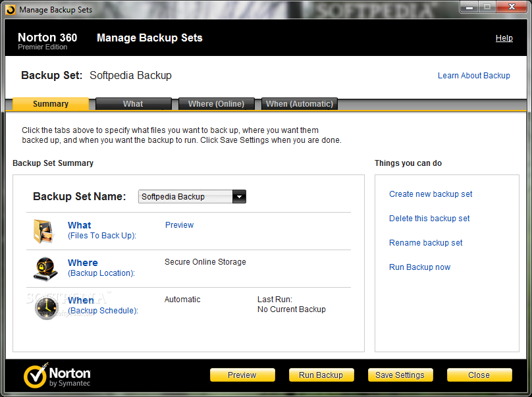Click the Things you can do heading
Image resolution: width=532 pixels, height=397 pixels.
pyautogui.click(x=408, y=163)
